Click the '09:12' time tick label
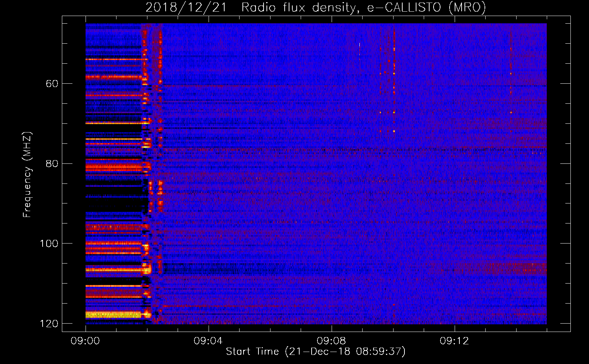Viewport: 589px width, 364px height. point(454,341)
